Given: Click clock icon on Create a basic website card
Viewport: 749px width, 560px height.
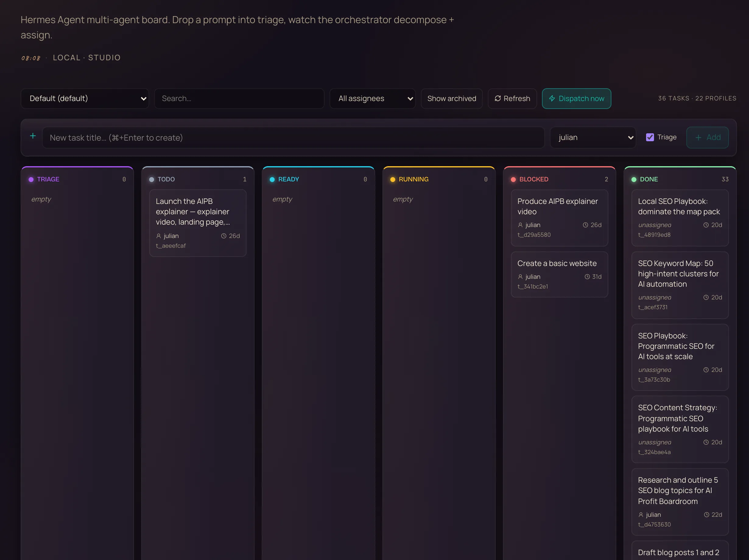Looking at the screenshot, I should tap(587, 277).
